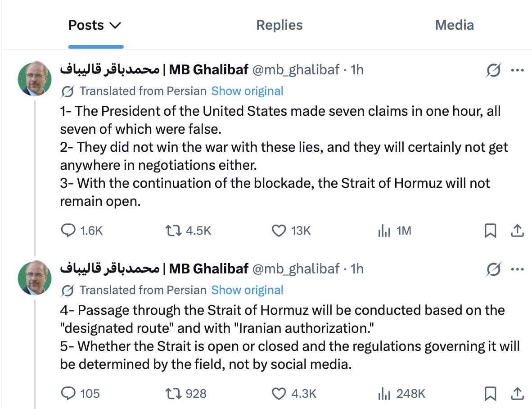
Task: Repost the second post with 928 reposts
Action: click(172, 393)
